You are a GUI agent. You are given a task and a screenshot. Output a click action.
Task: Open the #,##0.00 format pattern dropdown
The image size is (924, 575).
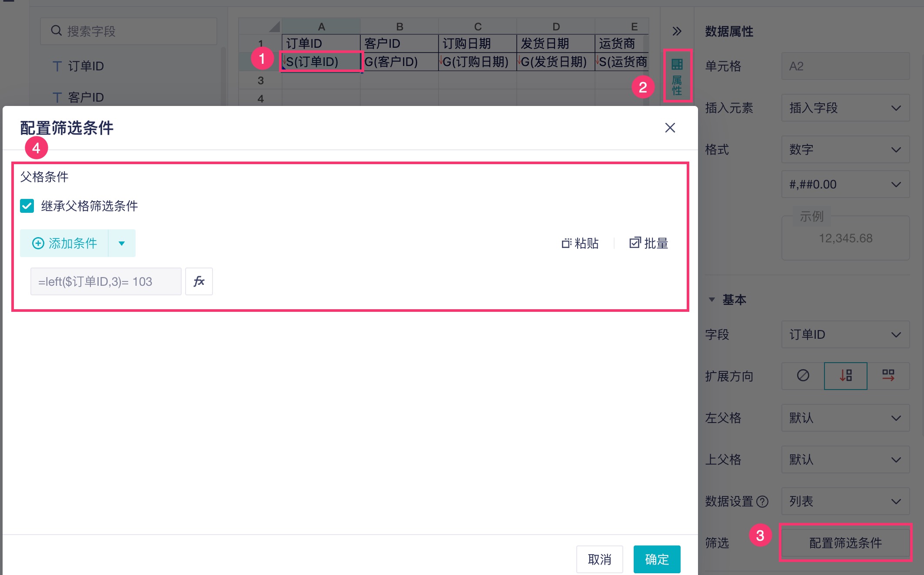(845, 184)
